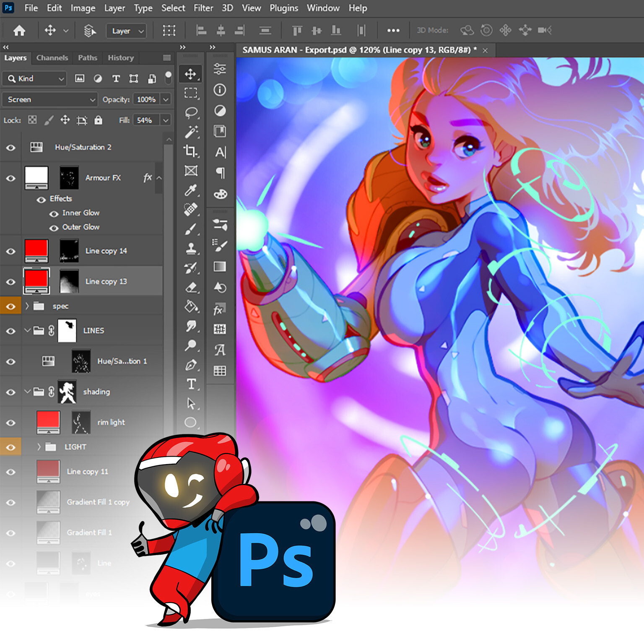Hide the Armour FX layer
The image size is (644, 644).
point(11,178)
